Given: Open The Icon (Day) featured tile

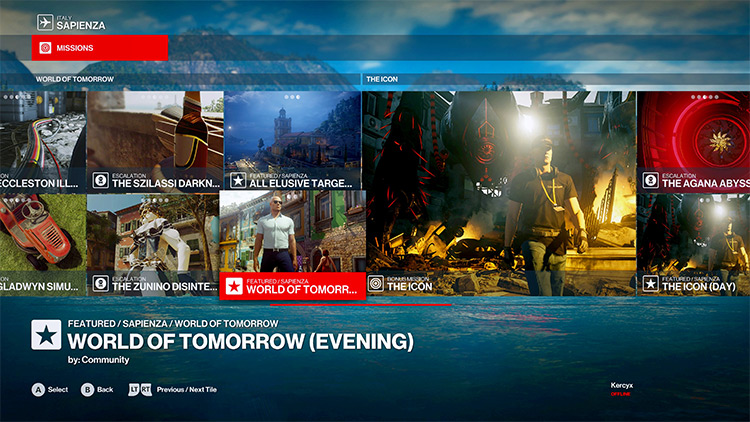Looking at the screenshot, I should click(x=694, y=244).
